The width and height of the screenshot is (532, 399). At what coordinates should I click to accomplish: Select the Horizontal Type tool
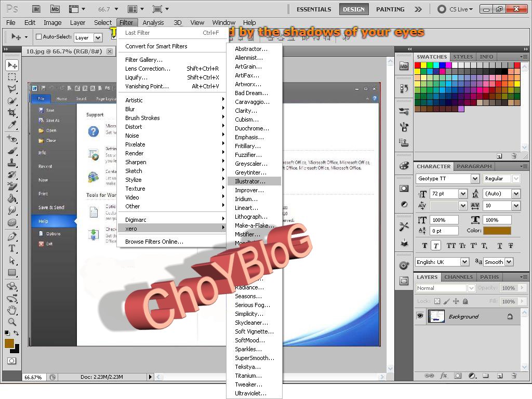click(12, 248)
